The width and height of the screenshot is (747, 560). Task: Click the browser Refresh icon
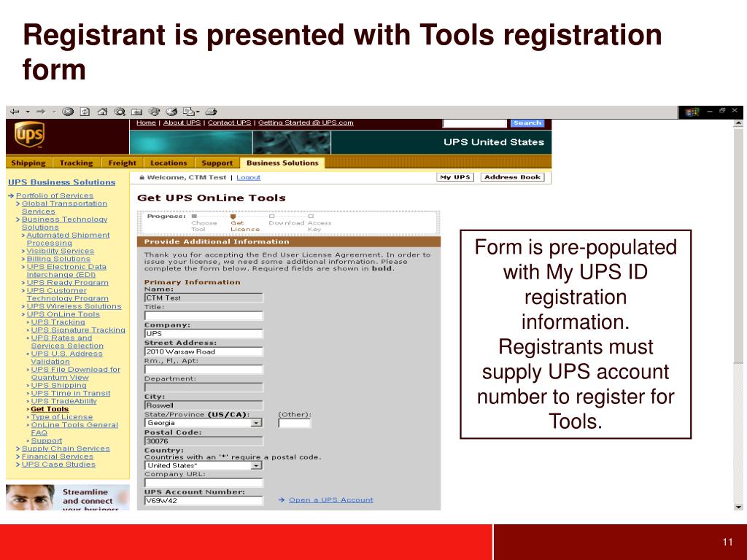pos(85,112)
